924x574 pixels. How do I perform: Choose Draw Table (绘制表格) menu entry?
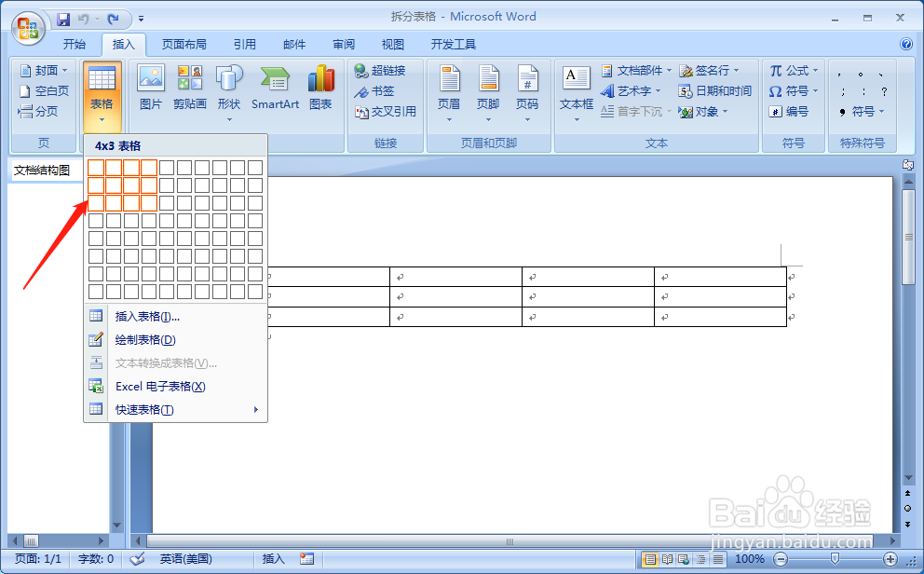click(176, 340)
